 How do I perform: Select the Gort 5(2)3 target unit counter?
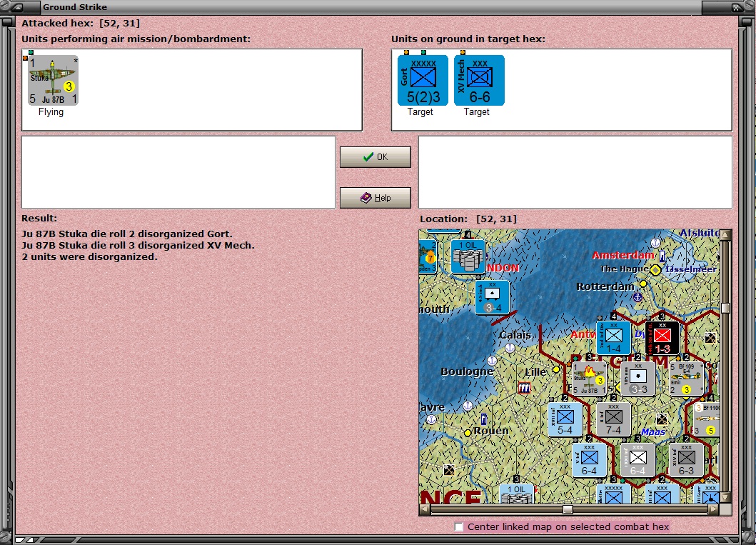point(423,80)
